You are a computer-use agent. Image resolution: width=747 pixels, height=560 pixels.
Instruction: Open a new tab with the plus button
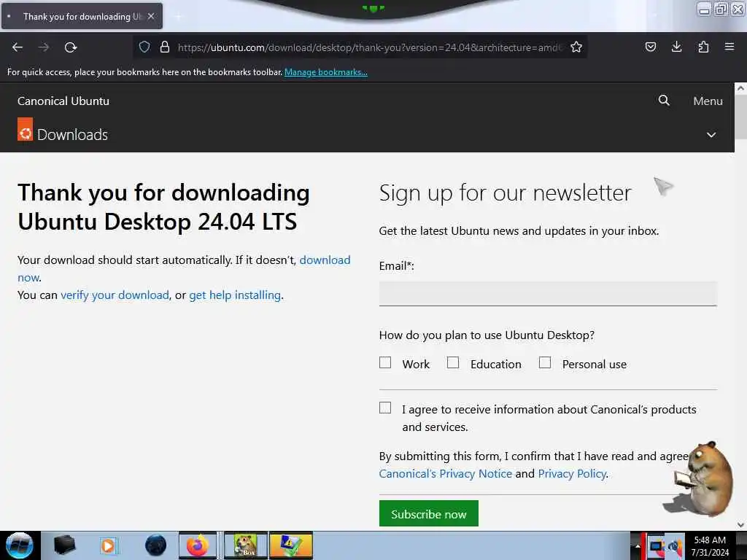(x=178, y=17)
